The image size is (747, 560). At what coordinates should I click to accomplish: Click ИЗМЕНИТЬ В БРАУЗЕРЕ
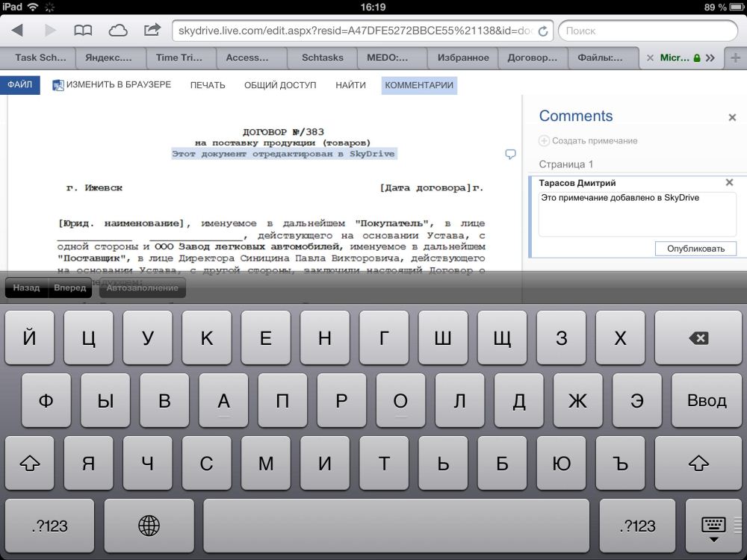pyautogui.click(x=112, y=85)
